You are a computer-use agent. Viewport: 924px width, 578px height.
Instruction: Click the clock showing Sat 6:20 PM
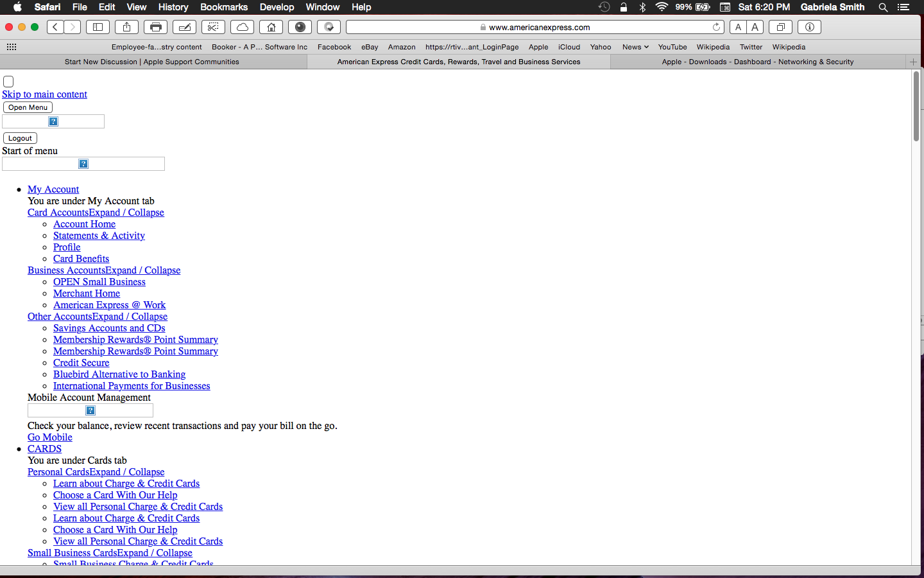(764, 7)
